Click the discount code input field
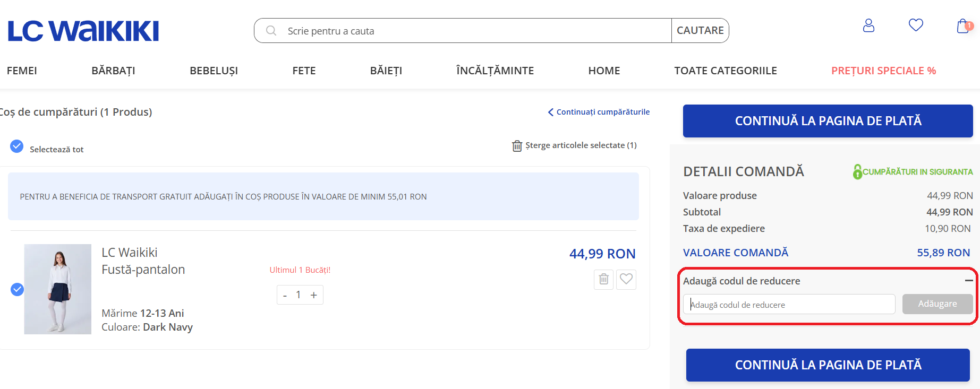 click(x=789, y=305)
